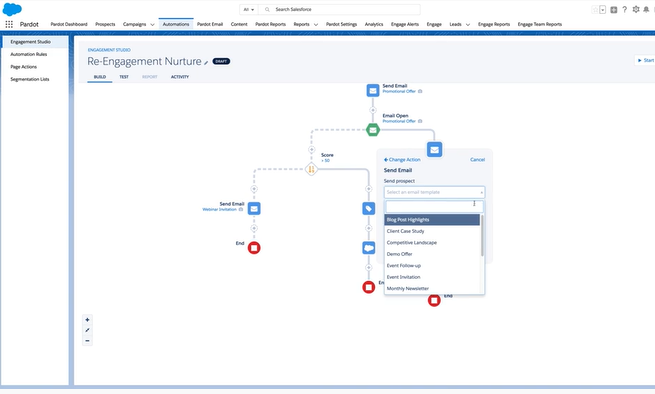This screenshot has width=655, height=394.
Task: Open the Pardot Dashboard nav tab
Action: point(69,24)
